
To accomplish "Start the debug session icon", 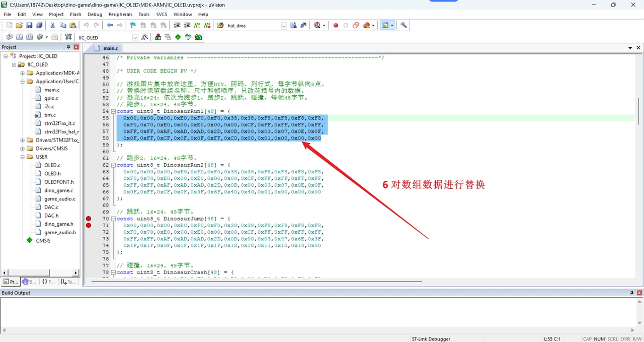I will pyautogui.click(x=317, y=25).
